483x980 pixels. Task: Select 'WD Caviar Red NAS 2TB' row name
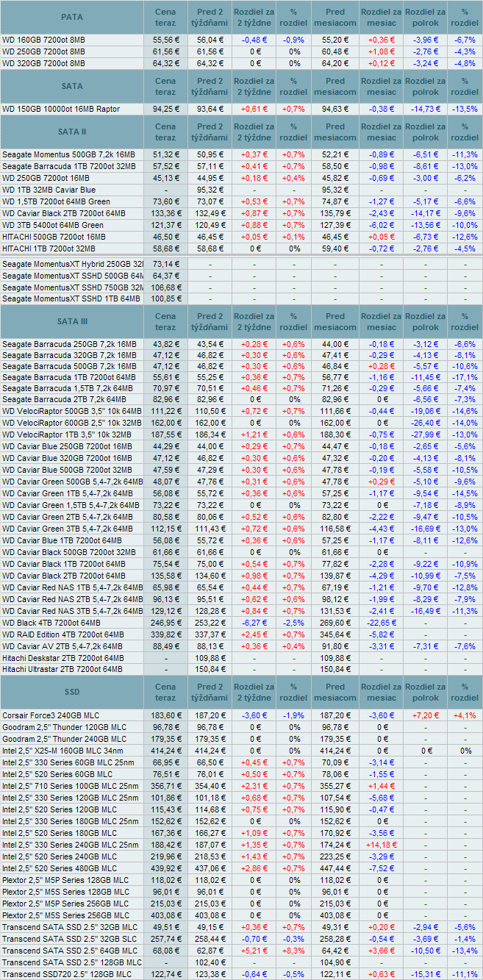[73, 599]
